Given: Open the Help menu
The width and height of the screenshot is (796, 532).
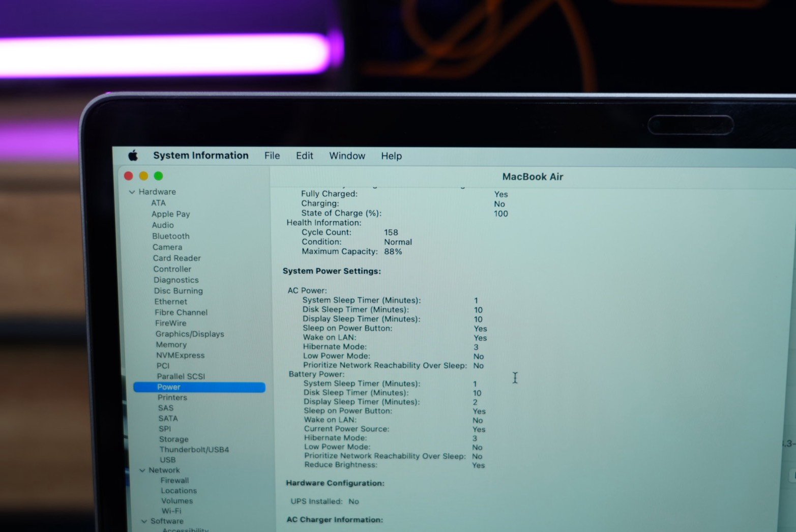Looking at the screenshot, I should point(391,156).
